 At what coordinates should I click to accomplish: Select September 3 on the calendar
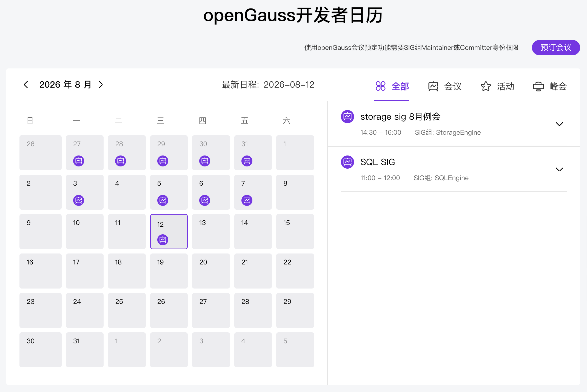pos(211,350)
